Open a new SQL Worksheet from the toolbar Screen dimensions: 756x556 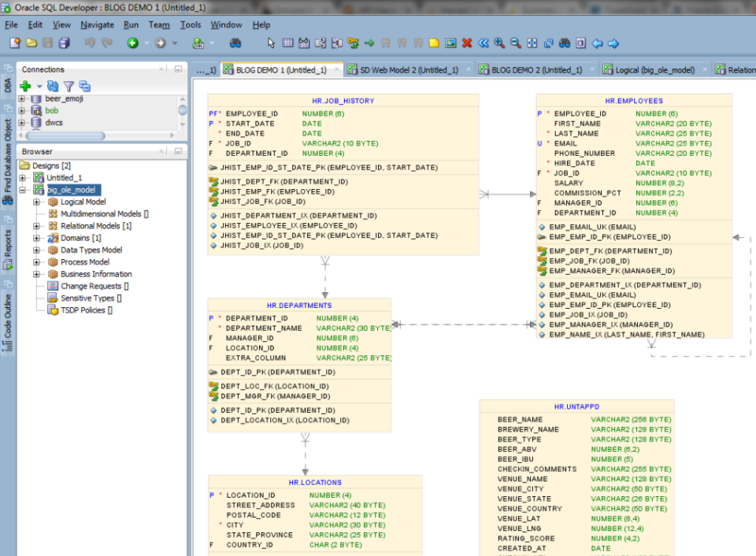[x=197, y=44]
